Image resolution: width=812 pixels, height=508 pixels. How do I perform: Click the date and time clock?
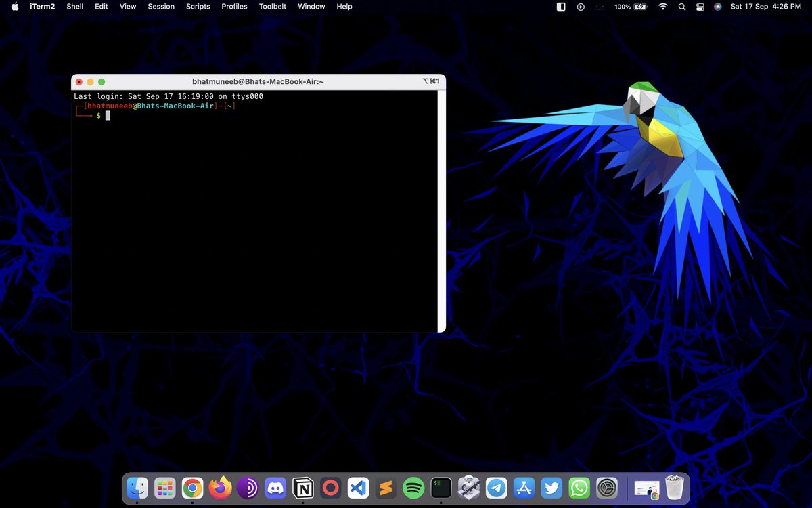click(x=766, y=7)
